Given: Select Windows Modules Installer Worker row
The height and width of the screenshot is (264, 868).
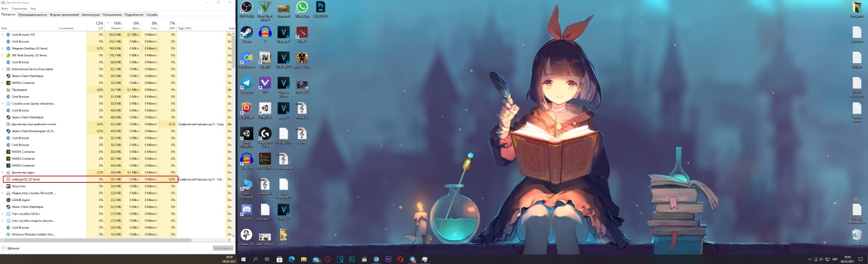Looking at the screenshot, I should pyautogui.click(x=115, y=234).
